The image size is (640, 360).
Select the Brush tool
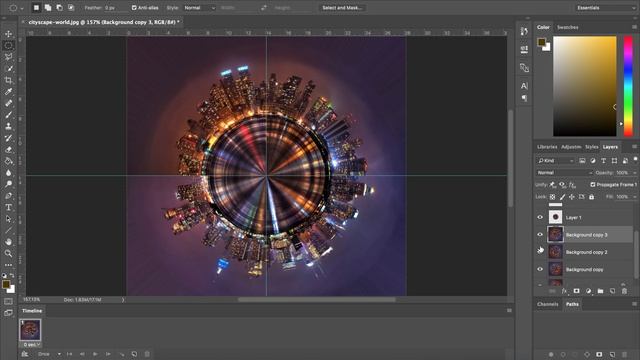click(9, 115)
